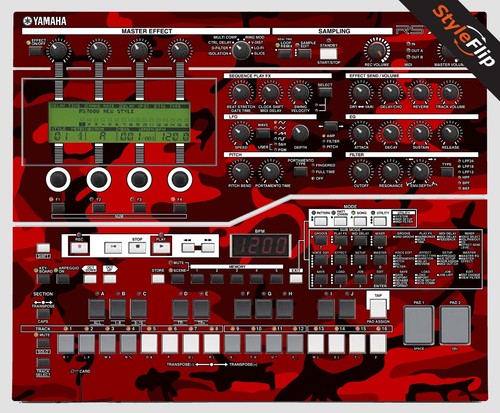This screenshot has width=500, height=413.
Task: Toggle the MUTE/SCENE select button
Action: click(177, 279)
